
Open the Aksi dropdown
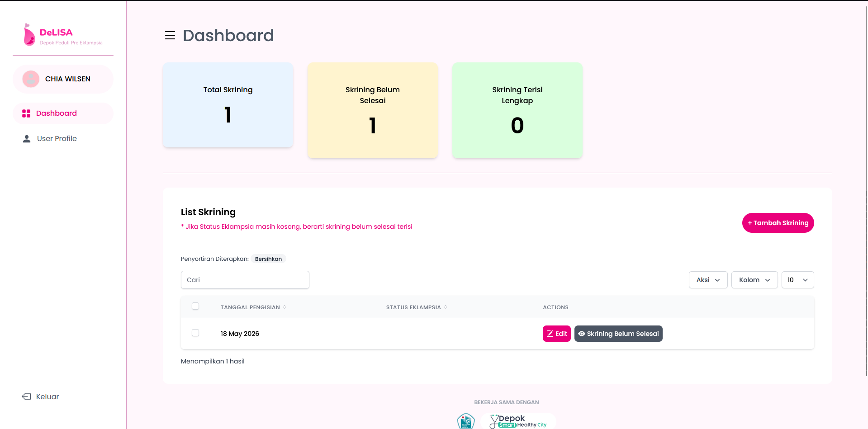tap(708, 280)
